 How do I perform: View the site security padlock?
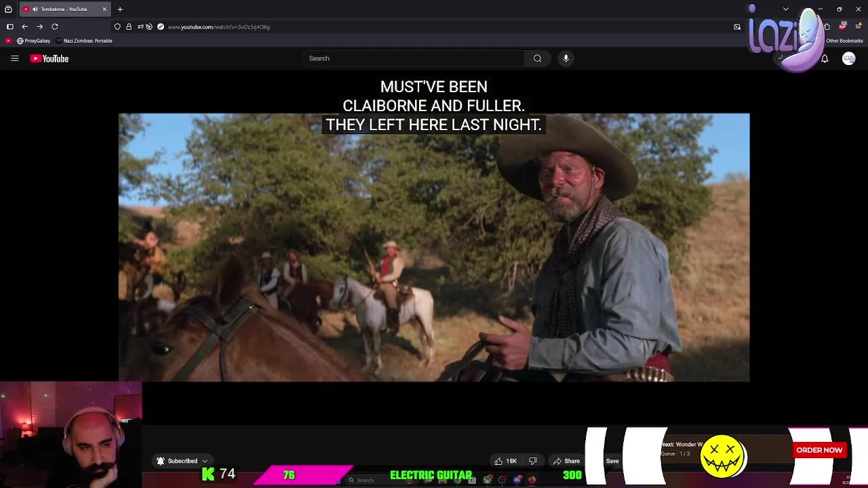pos(129,27)
